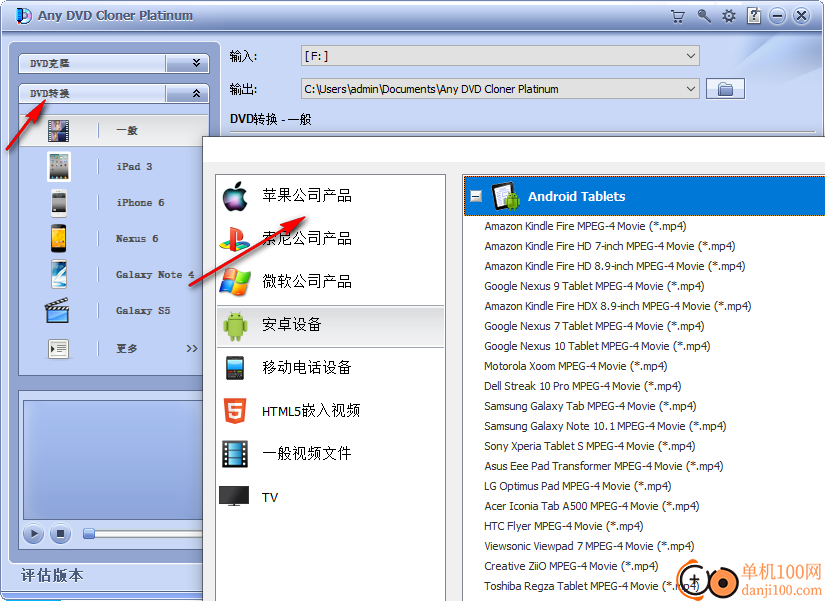The height and width of the screenshot is (601, 825).
Task: Choose Google Nexus 9 Tablet profile
Action: [x=594, y=286]
